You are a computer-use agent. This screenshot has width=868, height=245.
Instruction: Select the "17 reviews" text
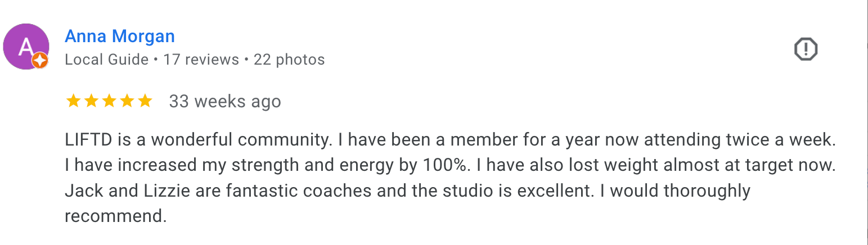coord(201,60)
